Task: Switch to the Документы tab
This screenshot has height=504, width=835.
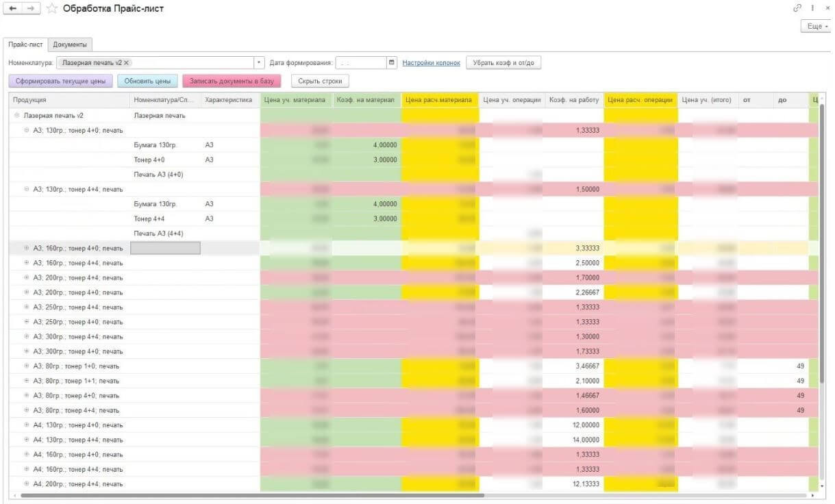Action: coord(70,45)
